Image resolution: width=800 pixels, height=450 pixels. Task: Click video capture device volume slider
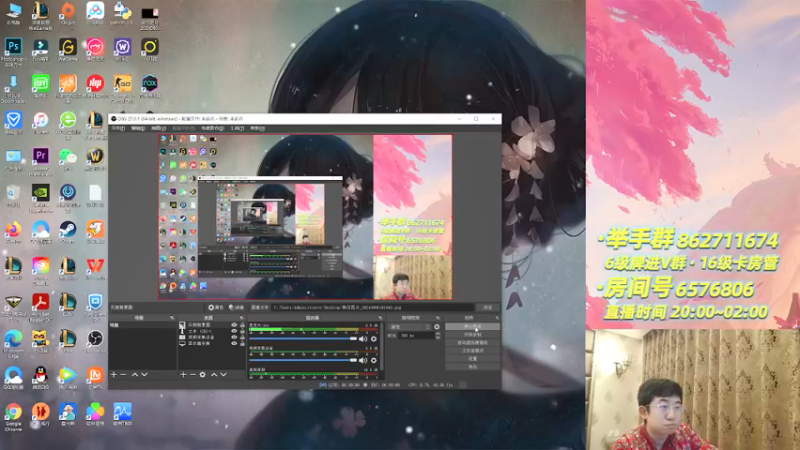[x=303, y=360]
